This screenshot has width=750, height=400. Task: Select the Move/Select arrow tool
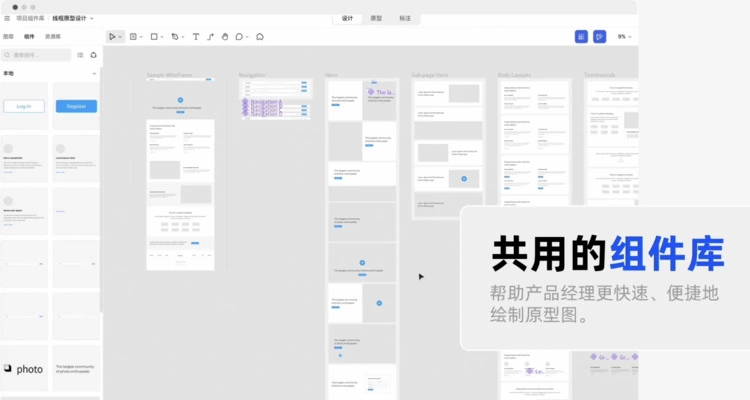(x=112, y=37)
